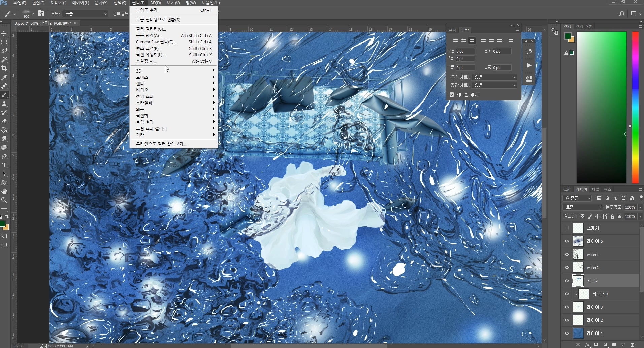Open the brush mode dropdown in options bar

[x=85, y=13]
